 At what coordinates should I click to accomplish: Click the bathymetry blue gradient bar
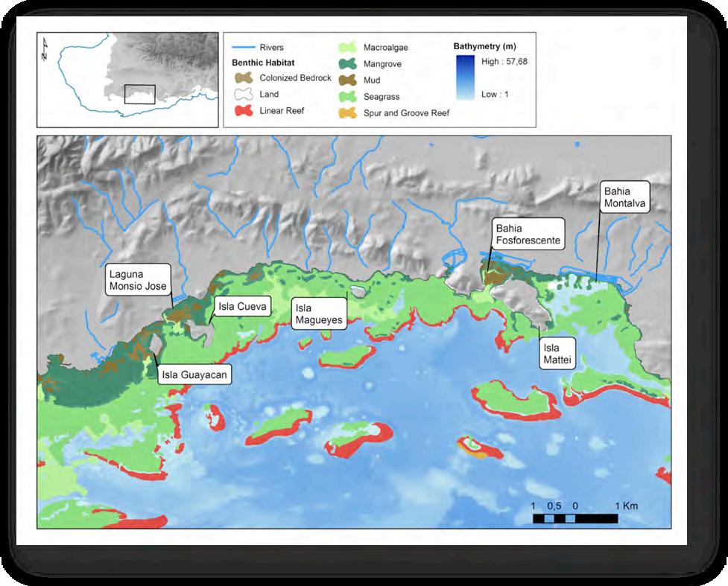click(x=465, y=77)
